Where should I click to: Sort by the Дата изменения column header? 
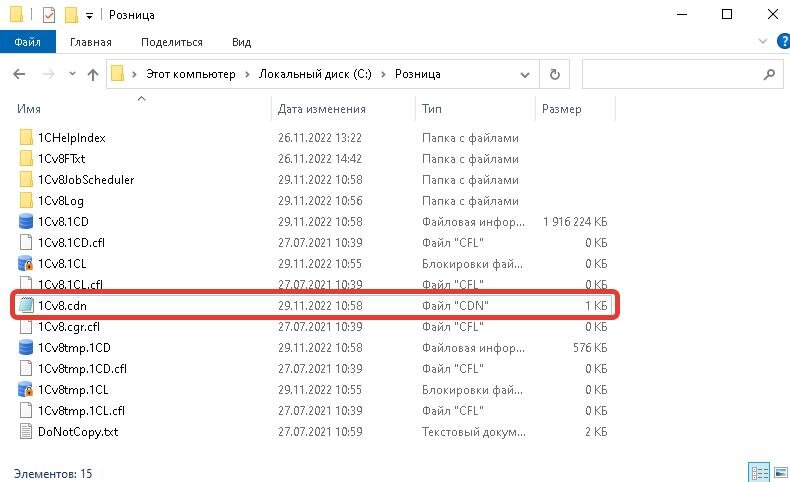pos(321,109)
